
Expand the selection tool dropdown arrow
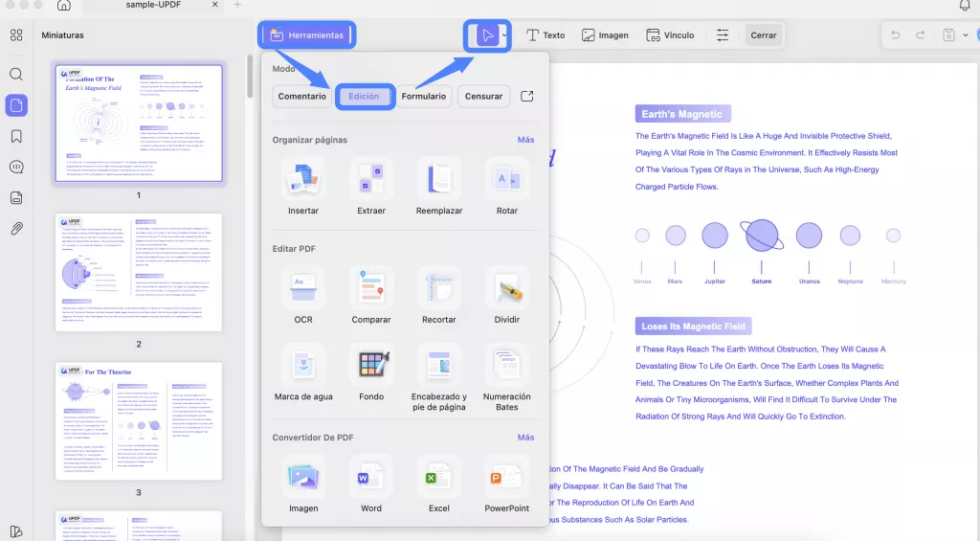[505, 35]
